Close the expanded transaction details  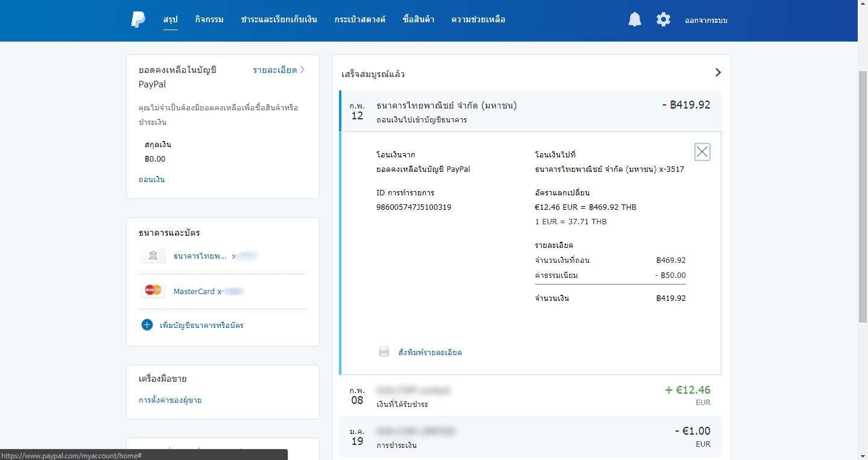pos(702,152)
